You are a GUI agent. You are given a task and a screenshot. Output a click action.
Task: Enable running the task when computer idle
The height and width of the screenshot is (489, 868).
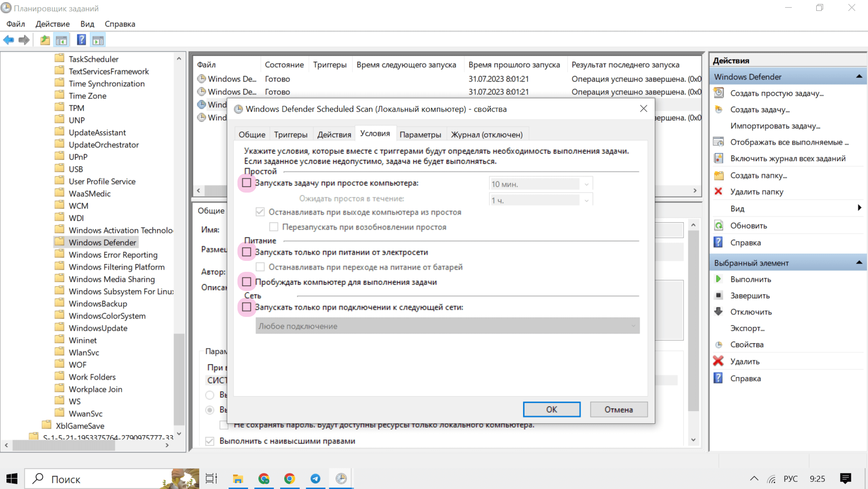[246, 183]
